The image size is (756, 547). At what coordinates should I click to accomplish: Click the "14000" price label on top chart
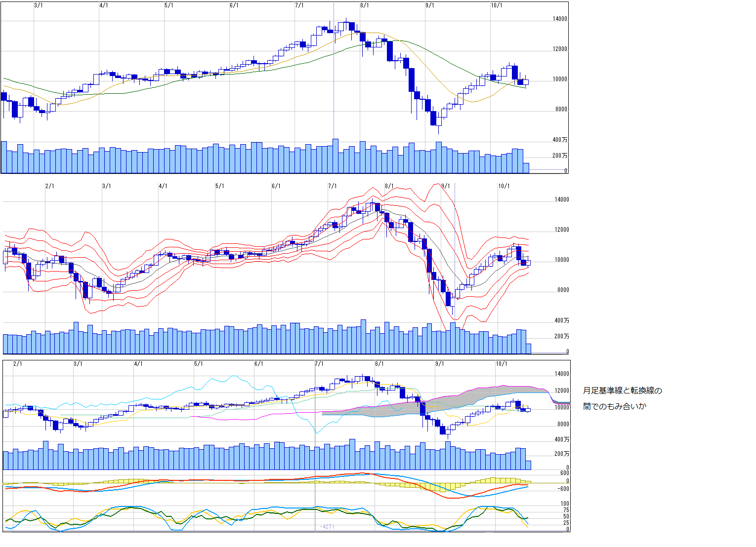point(560,19)
